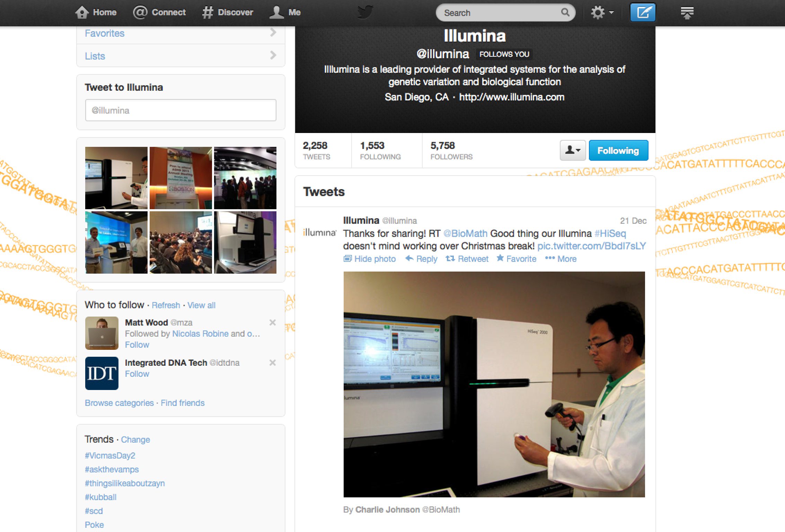This screenshot has width=785, height=532.
Task: Open sequencer on desk thumbnail
Action: [x=245, y=242]
